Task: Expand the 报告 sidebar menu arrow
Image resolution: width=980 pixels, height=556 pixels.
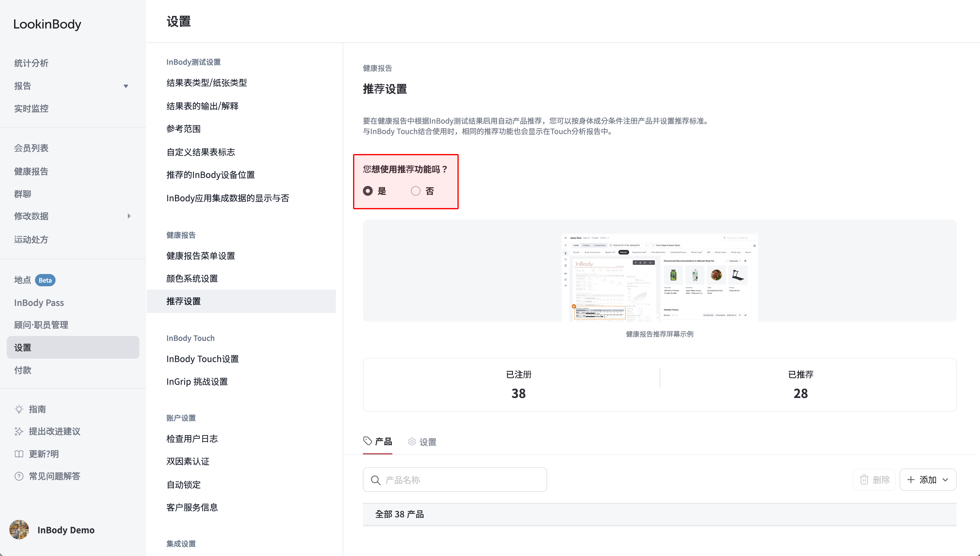Action: pyautogui.click(x=126, y=86)
